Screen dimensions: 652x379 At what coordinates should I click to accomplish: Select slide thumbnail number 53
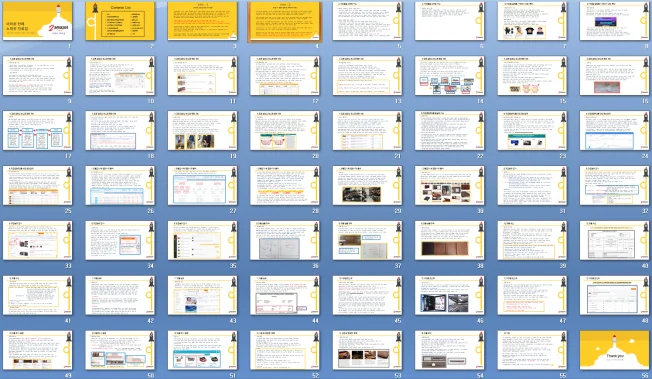click(367, 350)
